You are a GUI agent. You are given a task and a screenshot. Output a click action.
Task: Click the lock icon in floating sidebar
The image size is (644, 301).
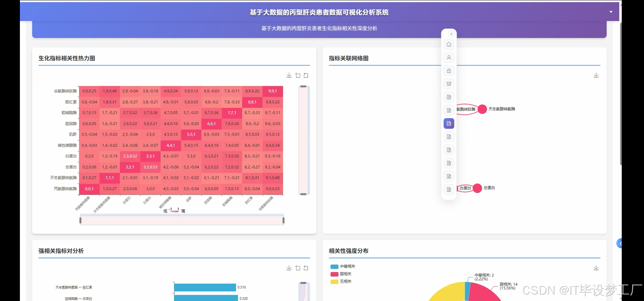point(449,71)
